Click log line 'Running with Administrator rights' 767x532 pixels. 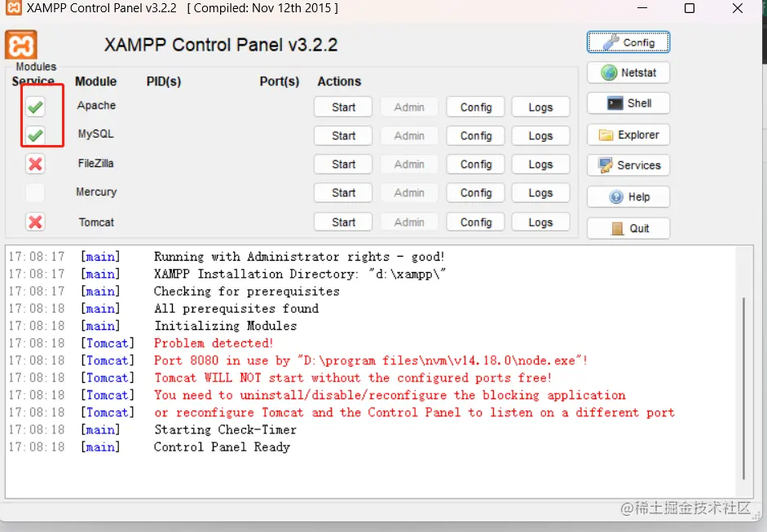click(x=299, y=257)
